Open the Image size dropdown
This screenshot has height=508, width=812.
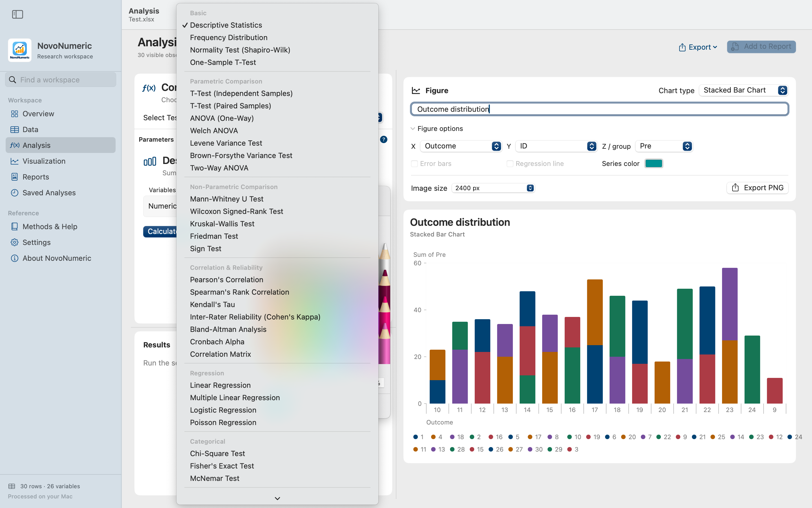(493, 188)
